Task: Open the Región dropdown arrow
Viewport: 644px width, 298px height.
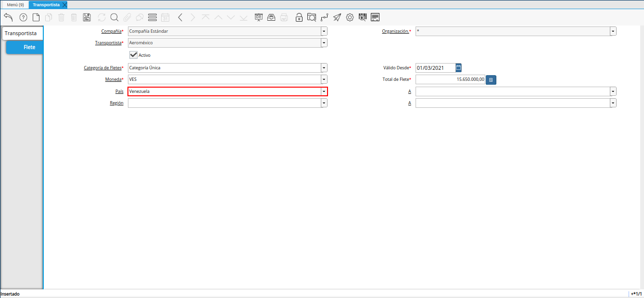Action: (x=324, y=103)
